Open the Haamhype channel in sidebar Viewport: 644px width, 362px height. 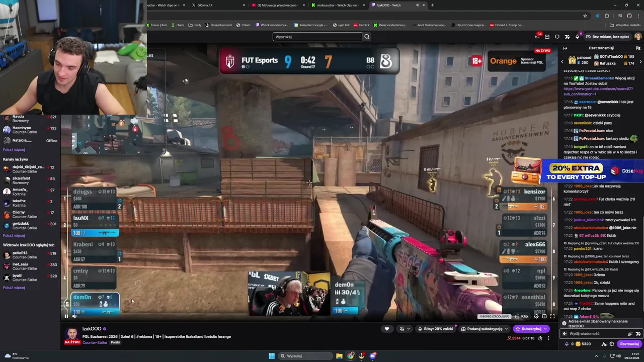tap(30, 130)
